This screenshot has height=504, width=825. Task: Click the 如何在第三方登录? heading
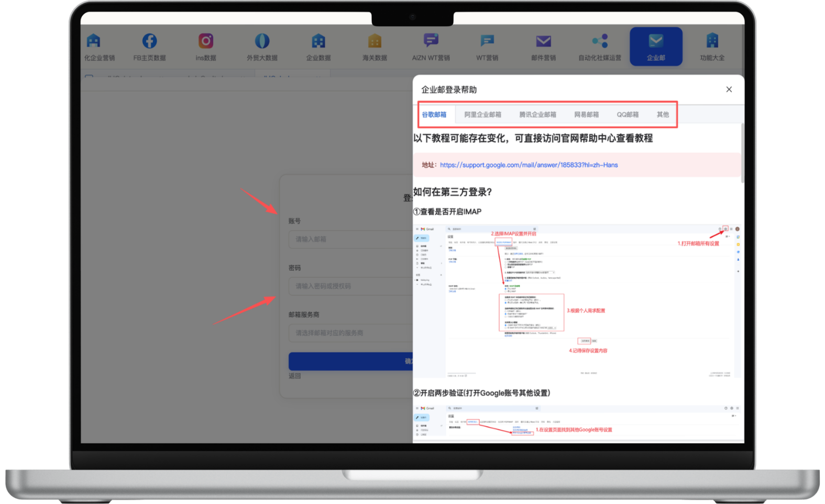pos(453,192)
